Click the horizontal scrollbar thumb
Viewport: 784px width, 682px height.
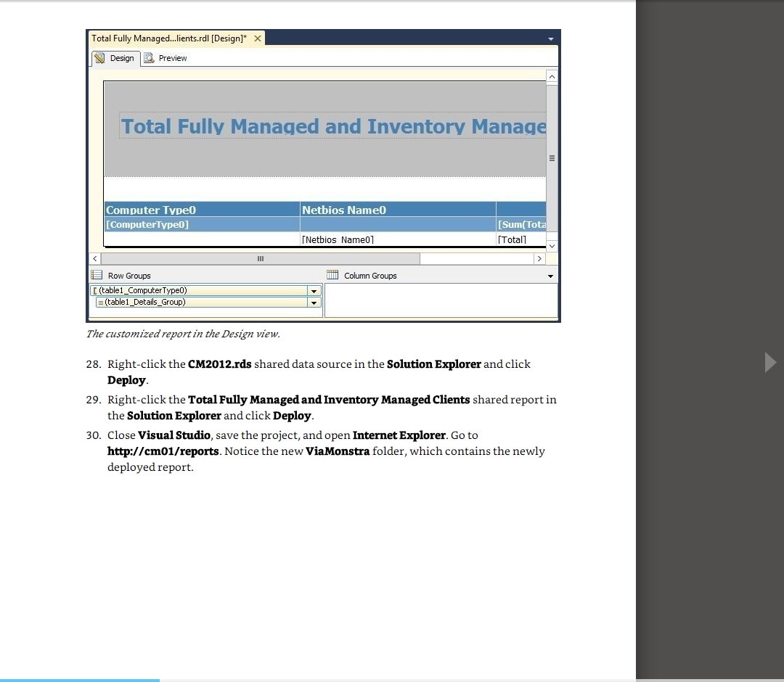point(260,259)
